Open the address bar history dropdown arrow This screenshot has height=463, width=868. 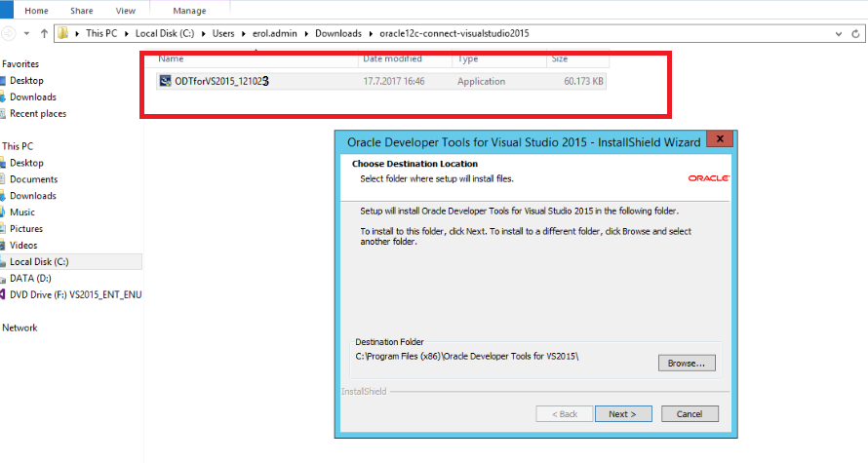(840, 33)
